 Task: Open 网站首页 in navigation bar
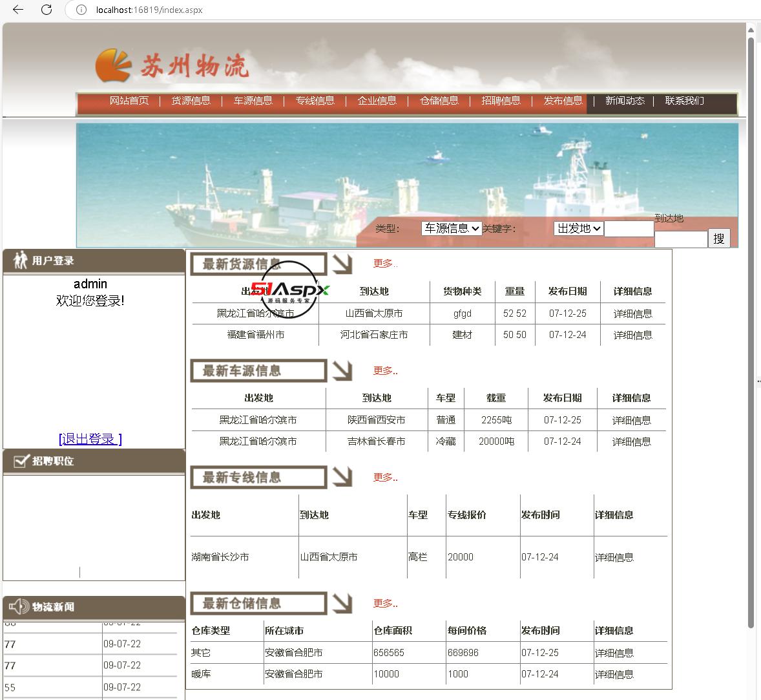coord(129,100)
